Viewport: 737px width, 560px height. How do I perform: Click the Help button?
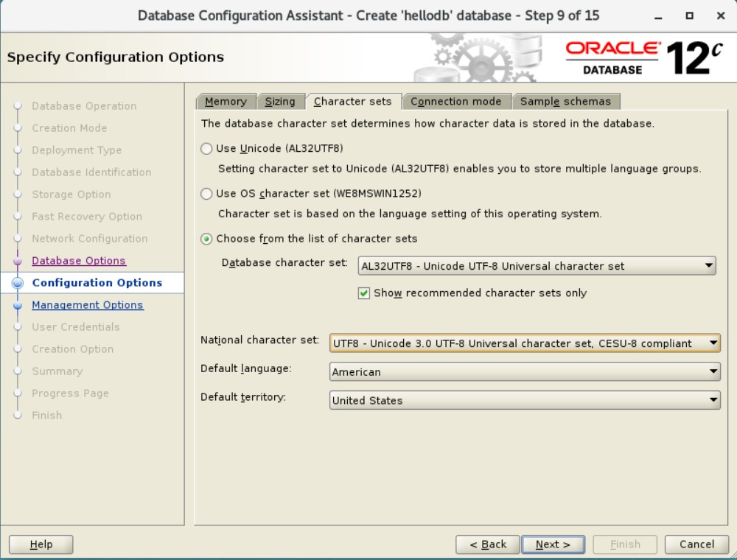point(41,545)
